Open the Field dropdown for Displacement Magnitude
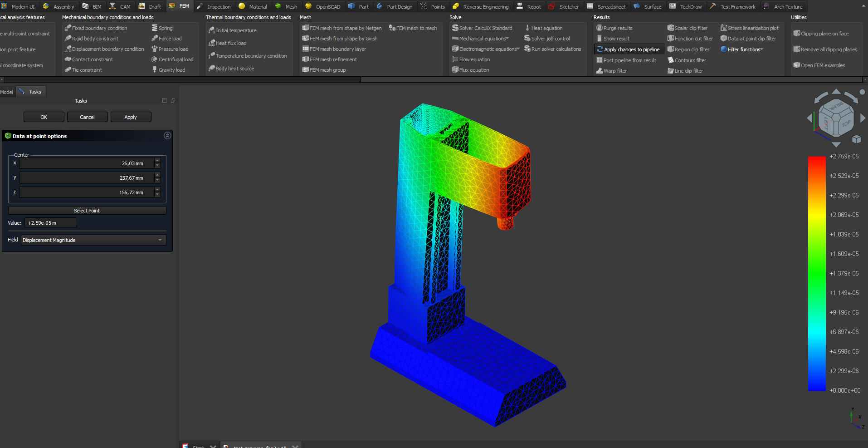The width and height of the screenshot is (868, 448). [93, 240]
